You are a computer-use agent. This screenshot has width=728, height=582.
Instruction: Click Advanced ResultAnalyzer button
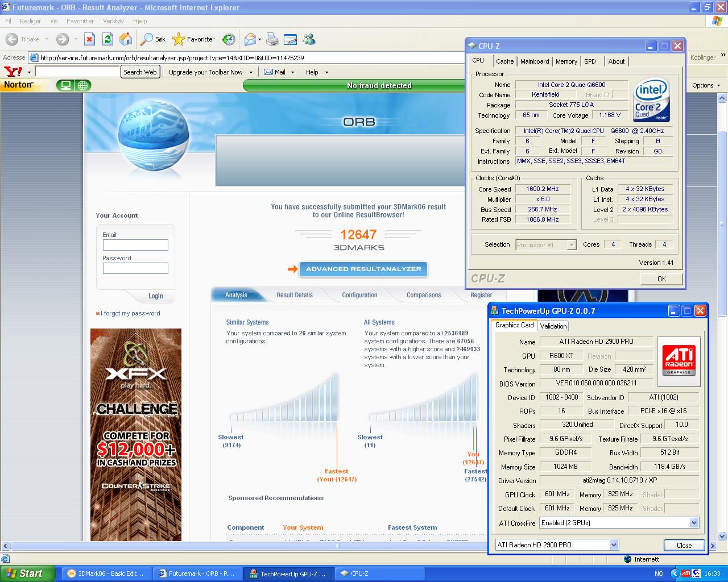click(x=363, y=269)
